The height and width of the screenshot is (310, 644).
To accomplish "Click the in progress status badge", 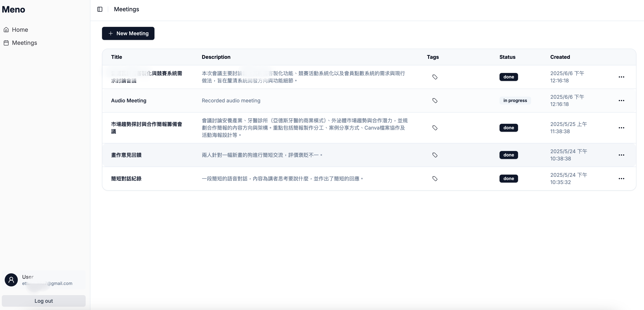I will click(x=515, y=101).
